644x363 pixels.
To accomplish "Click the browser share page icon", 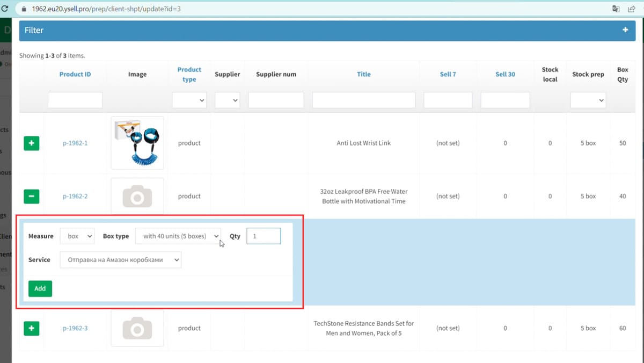I will pos(632,9).
